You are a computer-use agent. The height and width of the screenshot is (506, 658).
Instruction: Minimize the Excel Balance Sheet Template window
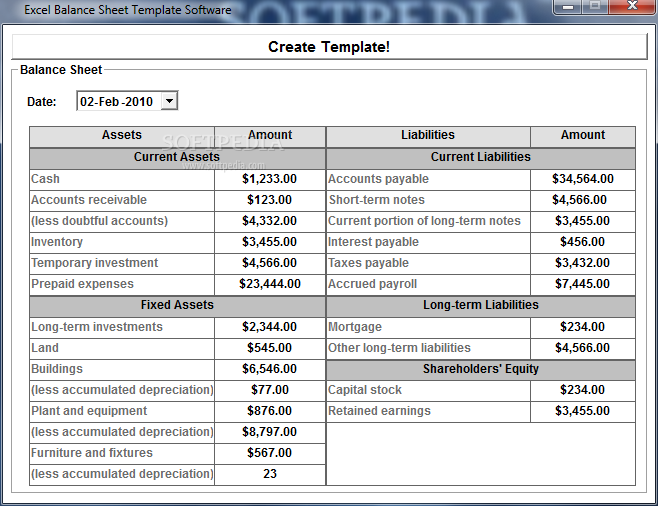[568, 6]
